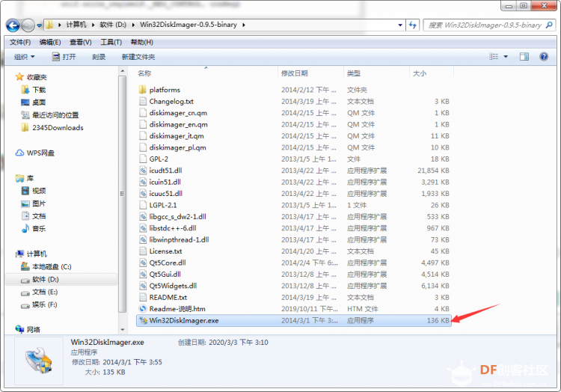Select icudt51.dll file icon
Image resolution: width=561 pixels, height=392 pixels.
143,171
